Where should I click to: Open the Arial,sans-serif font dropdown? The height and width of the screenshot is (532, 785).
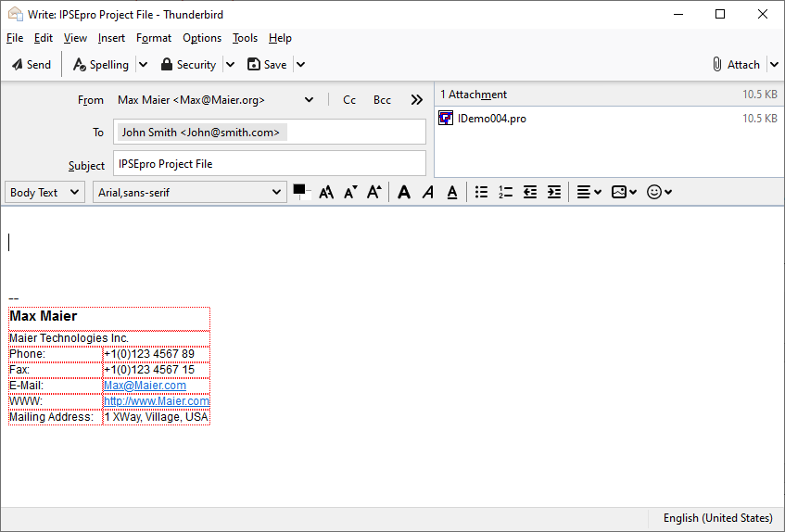pos(190,192)
